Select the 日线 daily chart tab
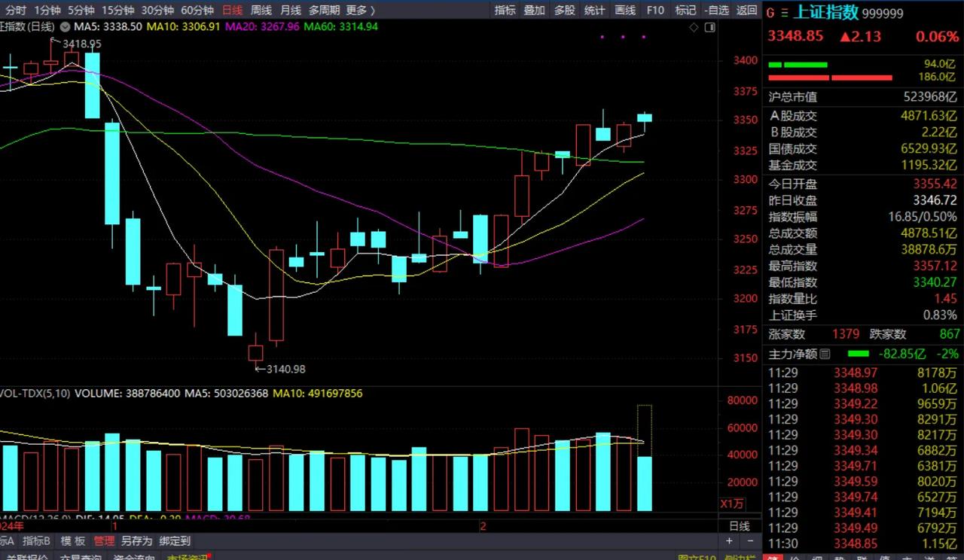Screen dimensions: 964x560 click(x=233, y=10)
